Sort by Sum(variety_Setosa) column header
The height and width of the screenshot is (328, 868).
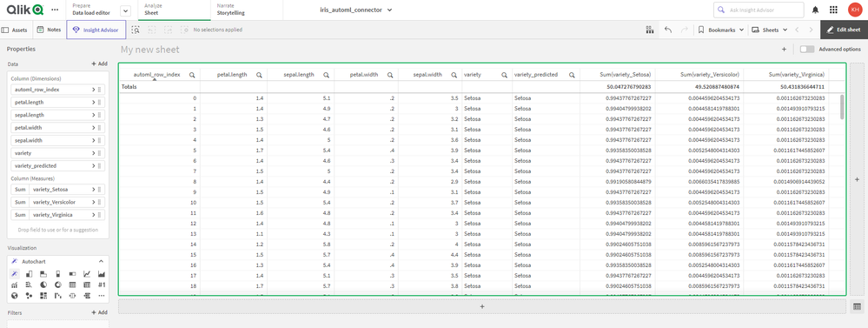pyautogui.click(x=626, y=74)
